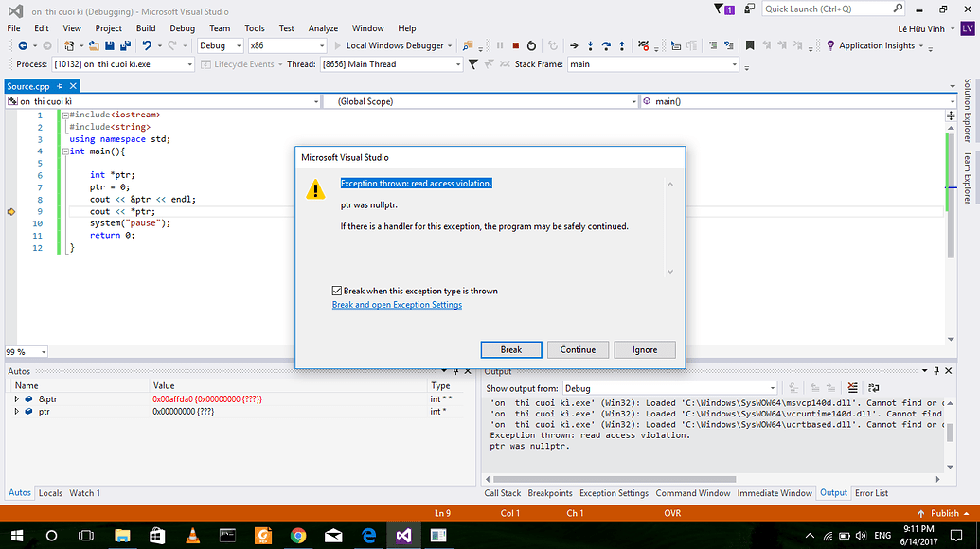Open the Debug menu
The width and height of the screenshot is (980, 549).
(182, 27)
